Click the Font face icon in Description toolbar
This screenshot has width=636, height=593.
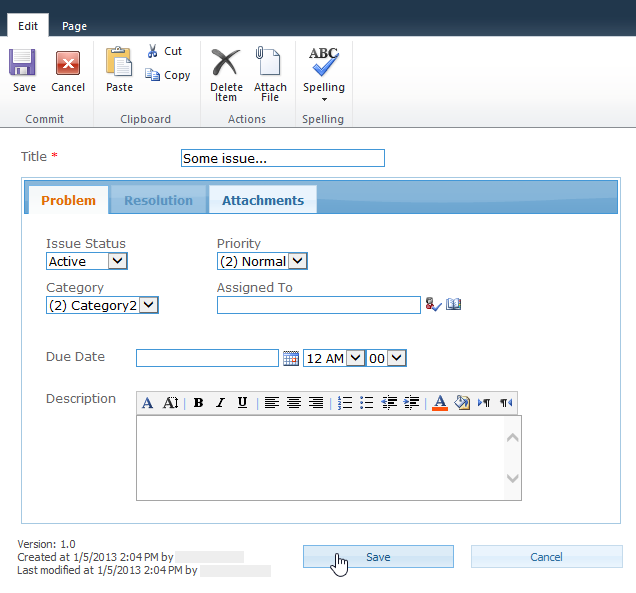click(148, 403)
